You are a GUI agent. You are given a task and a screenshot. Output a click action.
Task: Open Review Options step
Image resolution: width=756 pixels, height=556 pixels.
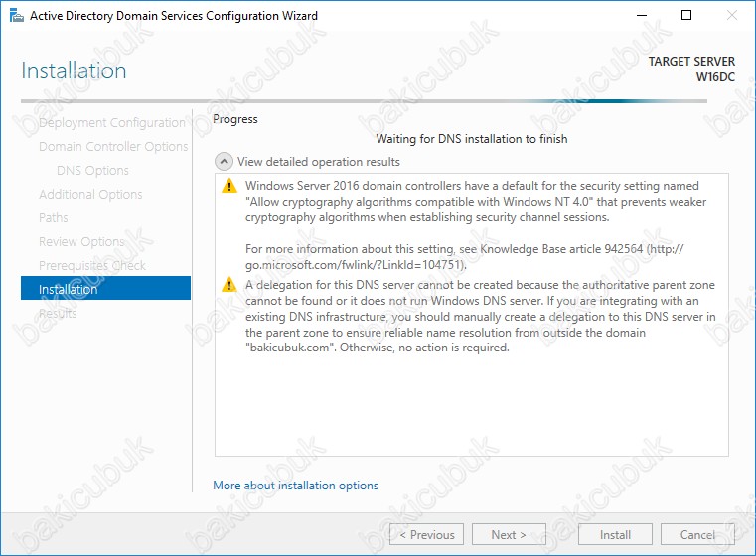click(81, 242)
